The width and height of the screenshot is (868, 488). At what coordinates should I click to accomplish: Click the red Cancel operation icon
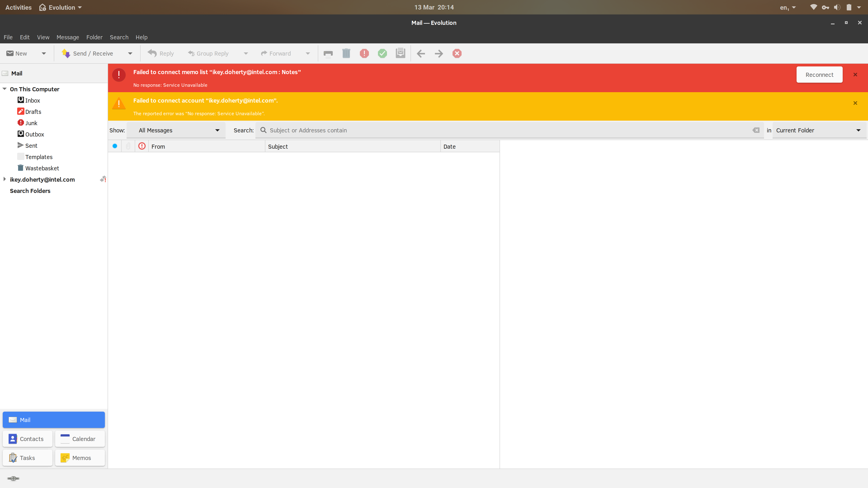point(457,54)
